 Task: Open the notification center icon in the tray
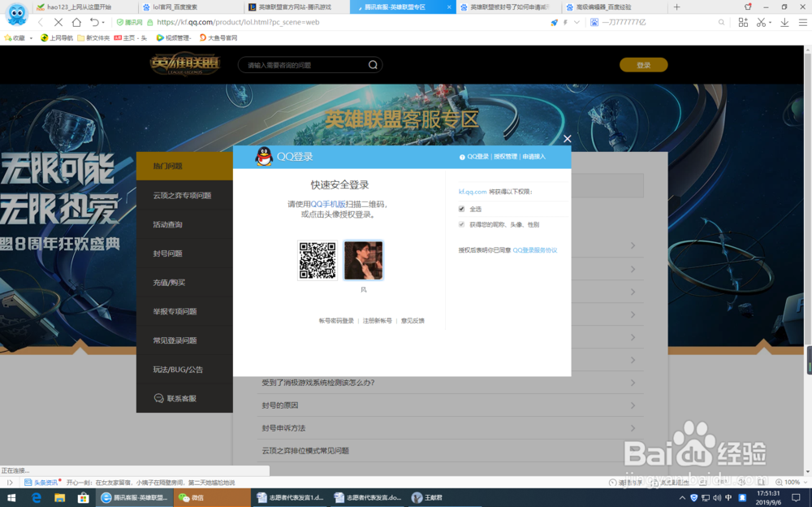tap(796, 498)
